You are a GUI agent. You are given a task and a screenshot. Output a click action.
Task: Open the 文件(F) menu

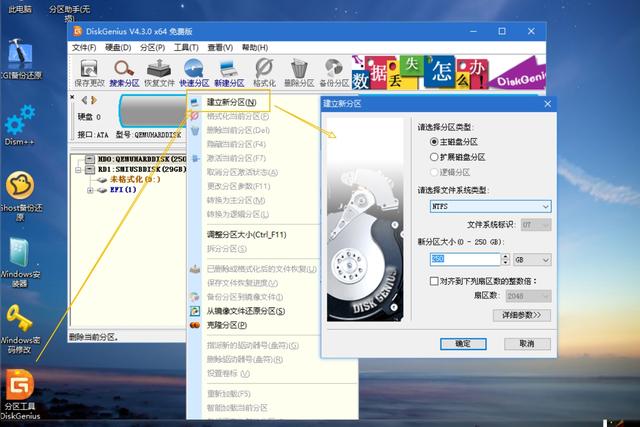click(84, 48)
